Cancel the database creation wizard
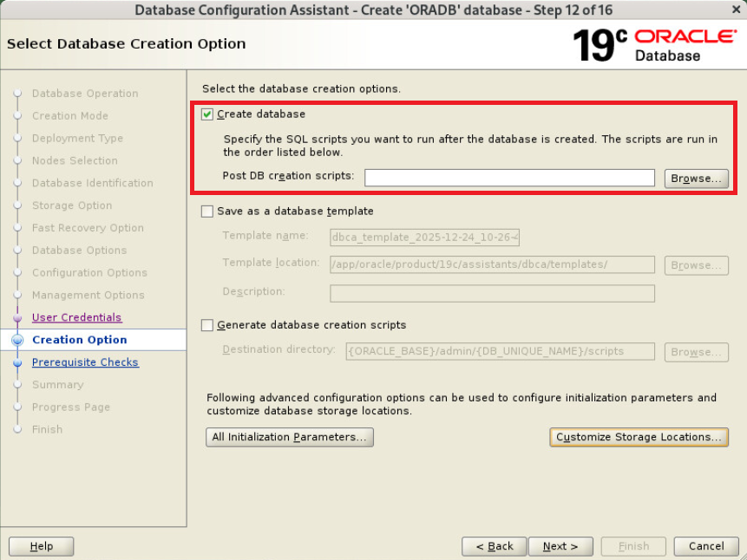 706,546
